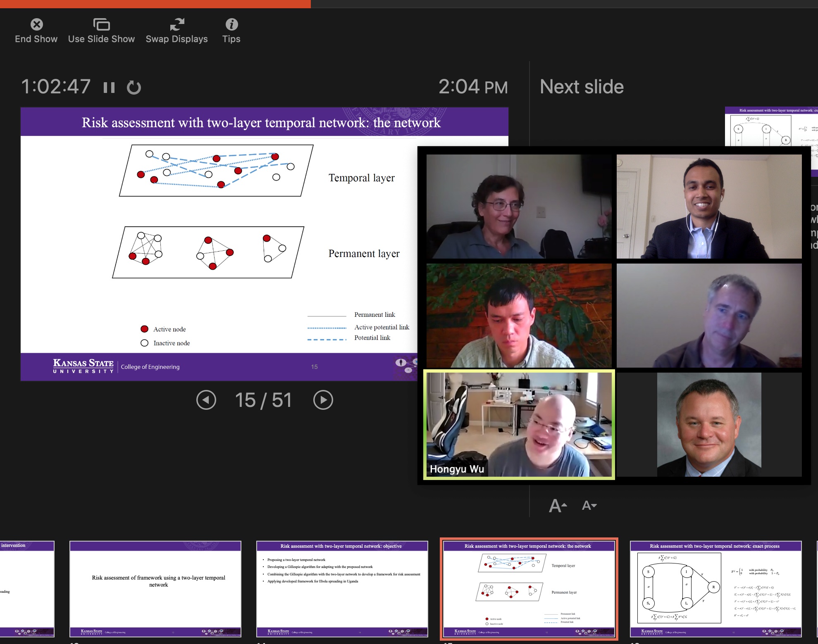Image resolution: width=818 pixels, height=644 pixels.
Task: Reset the elapsed timer
Action: 134,88
